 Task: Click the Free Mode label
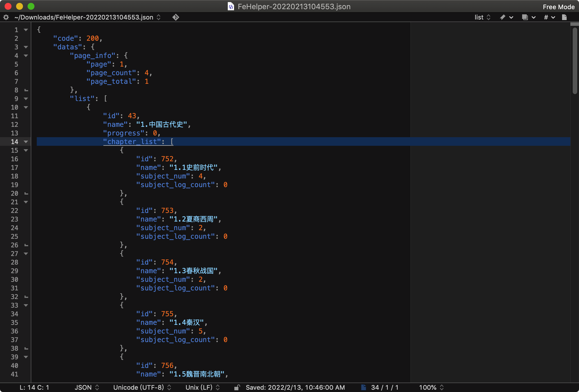click(558, 7)
